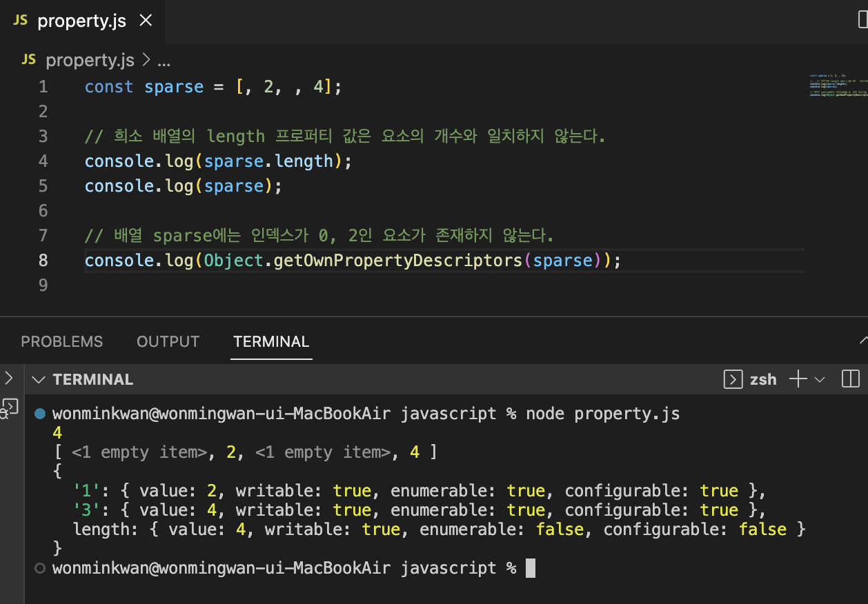
Task: Click the 'zsh' terminal label
Action: click(763, 379)
